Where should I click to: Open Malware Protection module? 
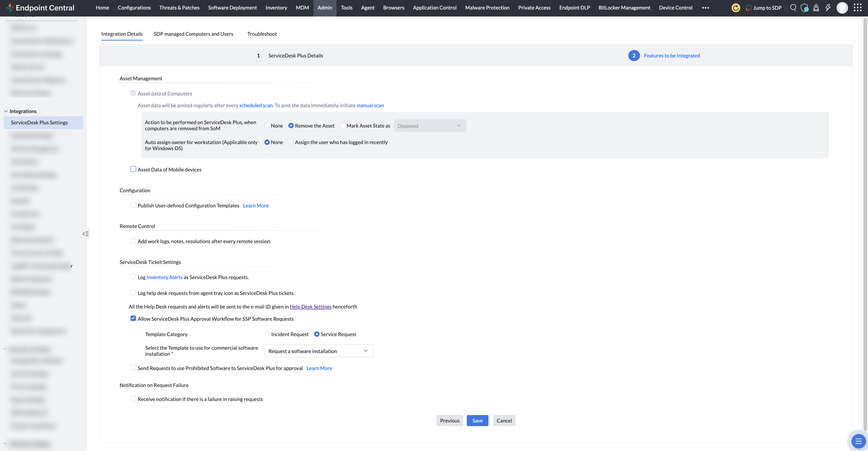point(487,8)
